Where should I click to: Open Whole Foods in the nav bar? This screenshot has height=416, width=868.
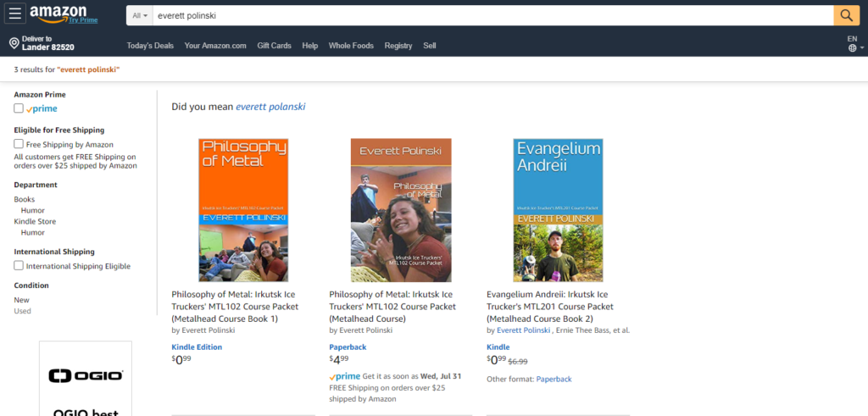pos(351,46)
